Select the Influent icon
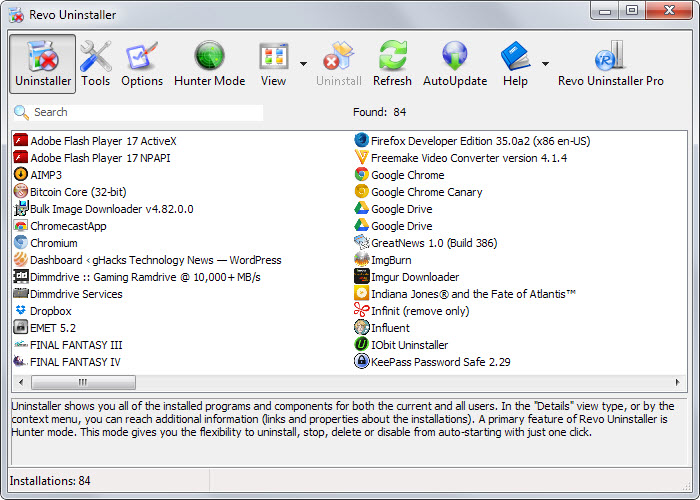This screenshot has width=700, height=500. [362, 327]
